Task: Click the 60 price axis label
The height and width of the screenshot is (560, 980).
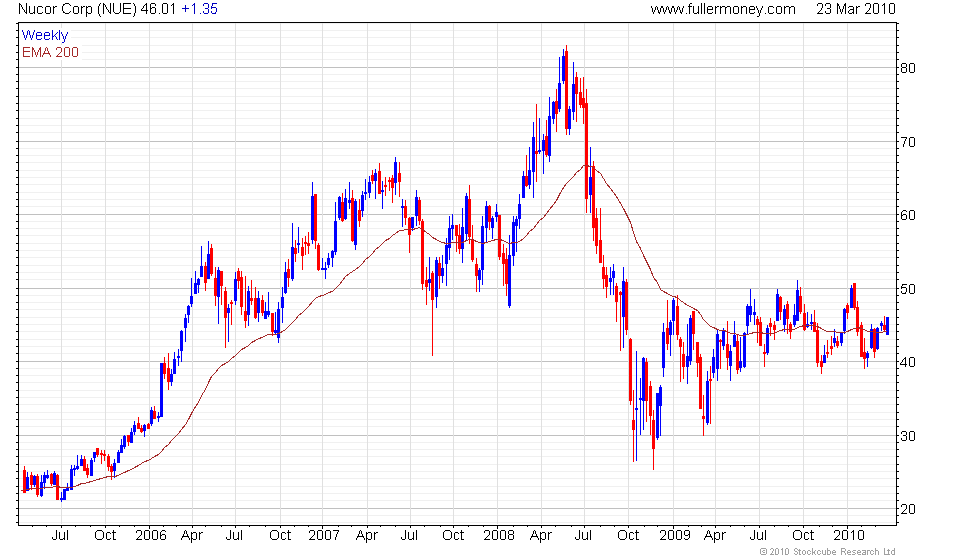Action: [x=908, y=216]
